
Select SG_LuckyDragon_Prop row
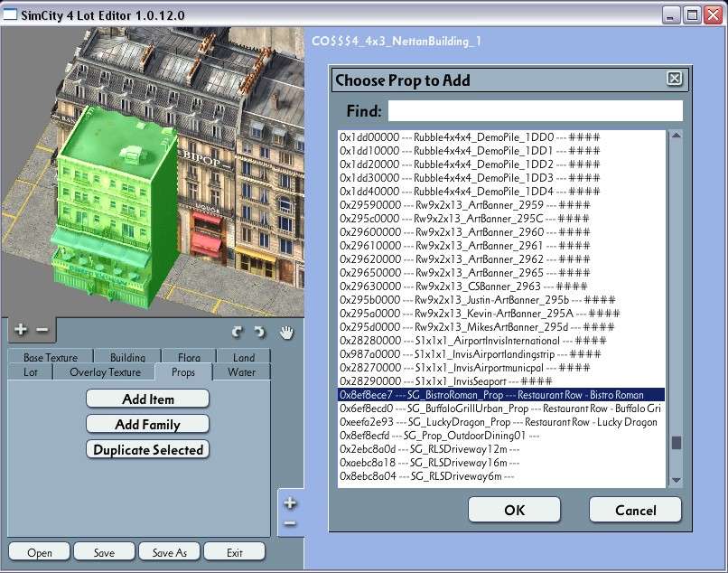pos(501,422)
